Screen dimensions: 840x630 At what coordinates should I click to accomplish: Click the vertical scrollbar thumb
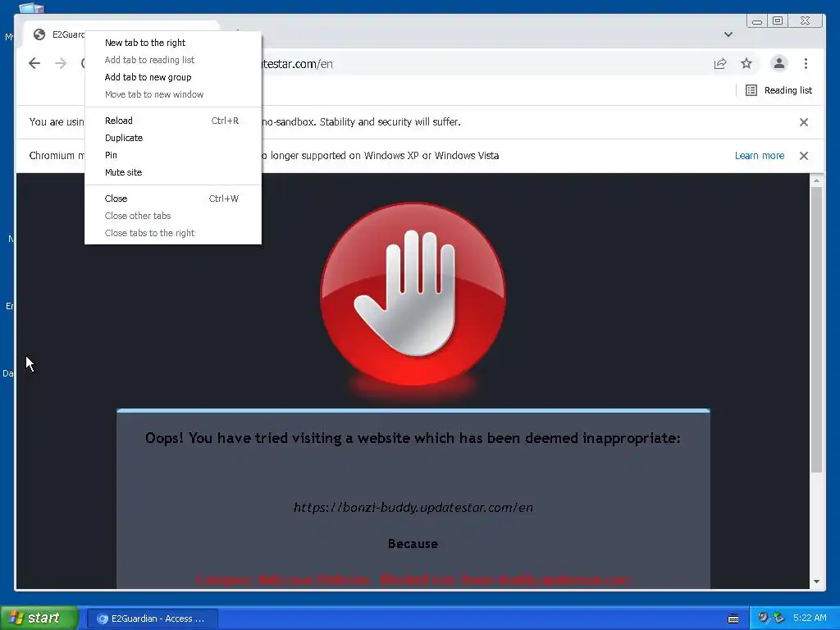tap(816, 330)
